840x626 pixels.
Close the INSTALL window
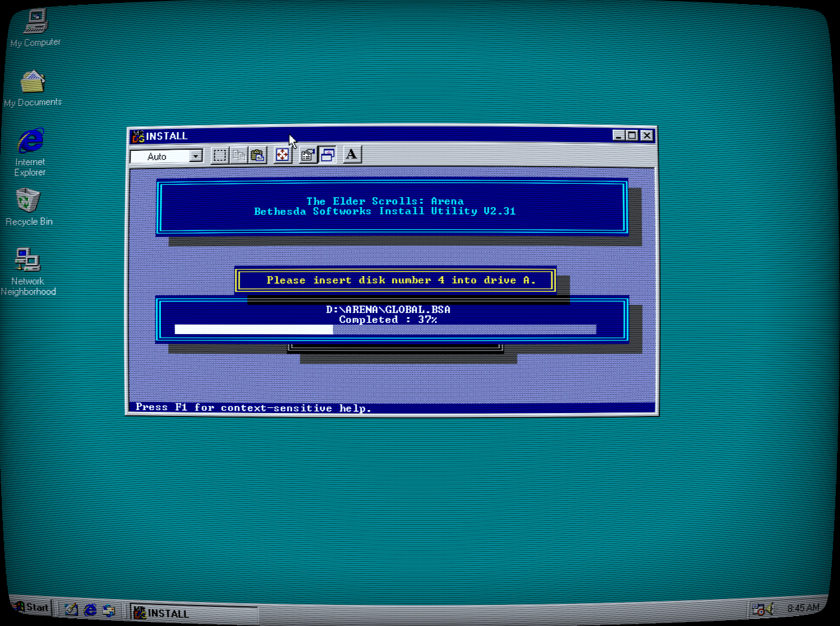pos(647,136)
